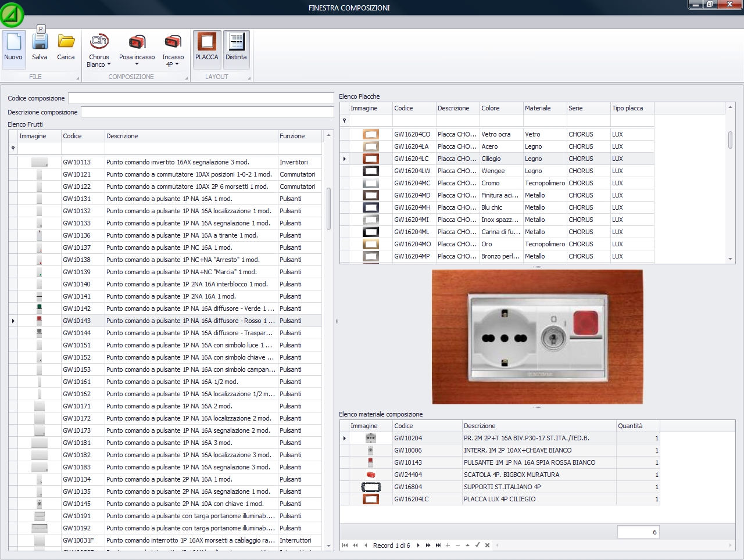Click the Quantità column header
This screenshot has width=744, height=560.
pos(638,426)
